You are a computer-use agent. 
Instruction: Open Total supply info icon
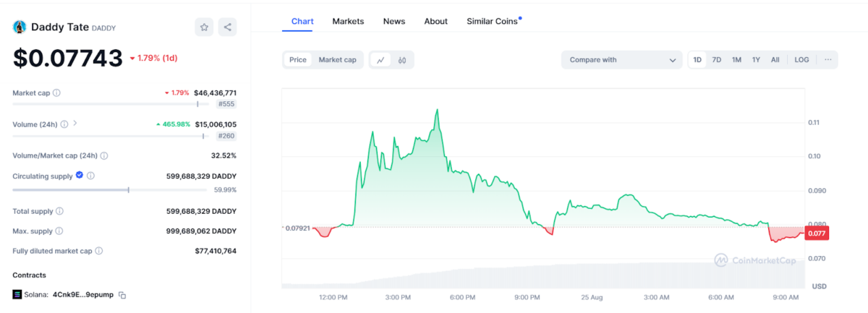[59, 211]
